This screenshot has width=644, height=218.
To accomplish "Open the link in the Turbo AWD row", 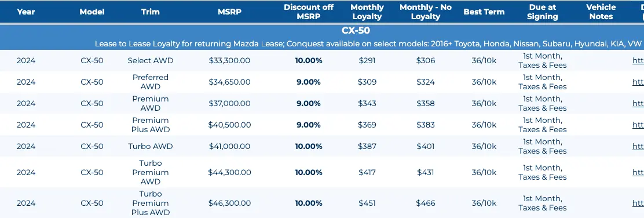I will tap(638, 146).
